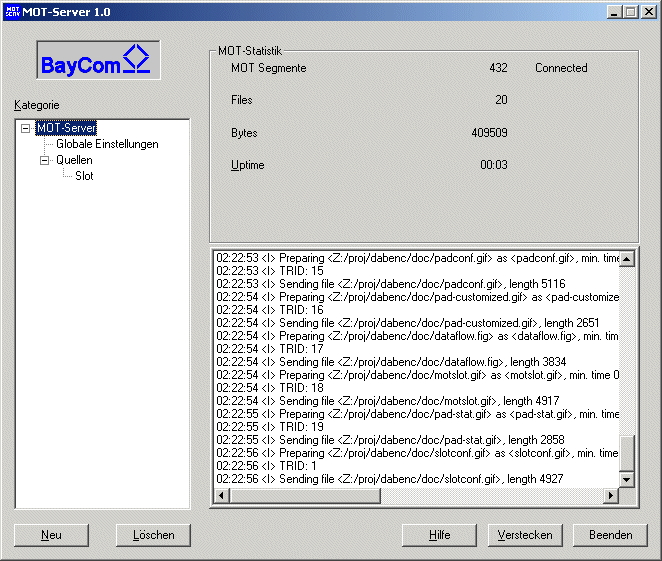Select MOT-Server in the Kategorie tree

(x=66, y=128)
